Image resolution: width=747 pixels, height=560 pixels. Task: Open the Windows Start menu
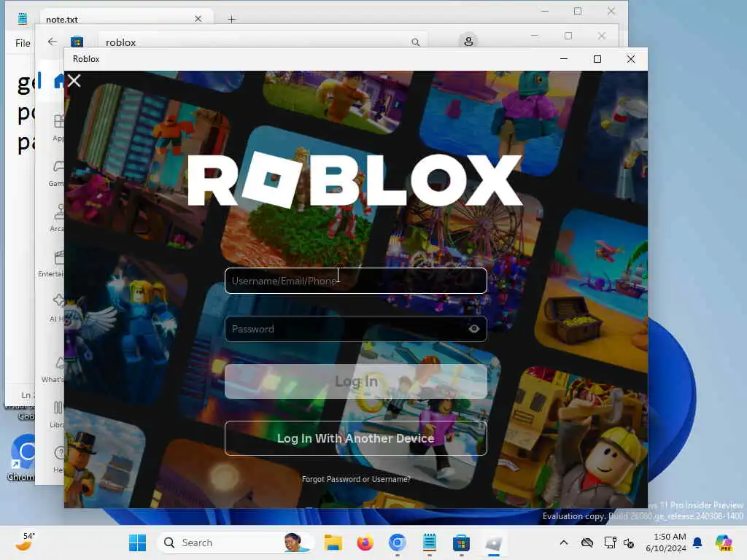pyautogui.click(x=138, y=542)
